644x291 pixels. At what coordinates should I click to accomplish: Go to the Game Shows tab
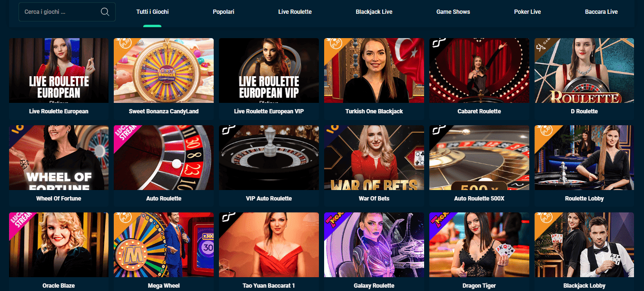[x=453, y=12]
